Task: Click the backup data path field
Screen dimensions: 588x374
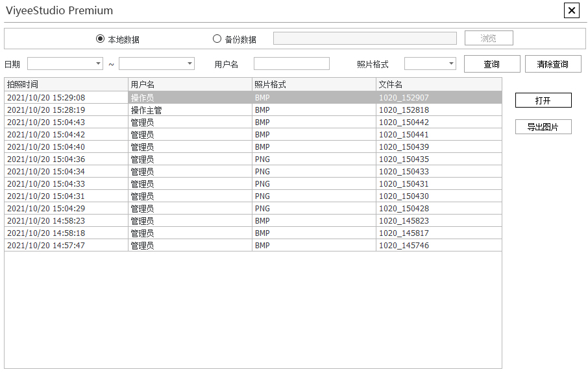Action: (x=365, y=39)
